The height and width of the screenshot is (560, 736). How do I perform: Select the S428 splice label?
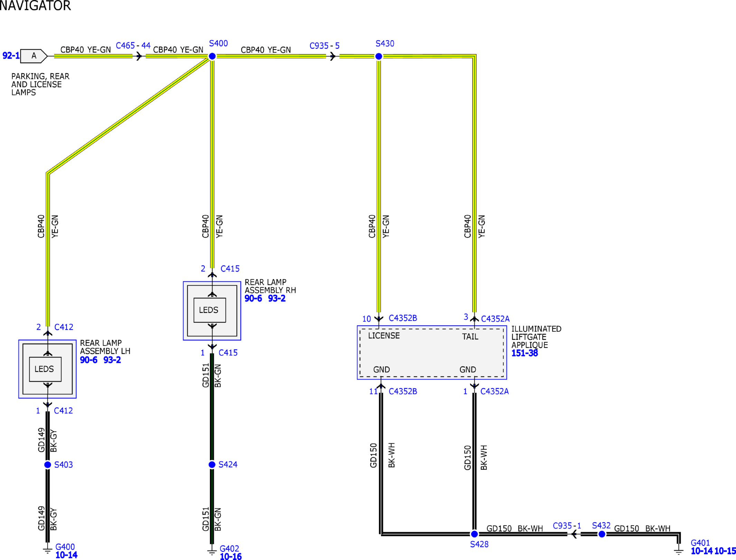click(x=479, y=544)
